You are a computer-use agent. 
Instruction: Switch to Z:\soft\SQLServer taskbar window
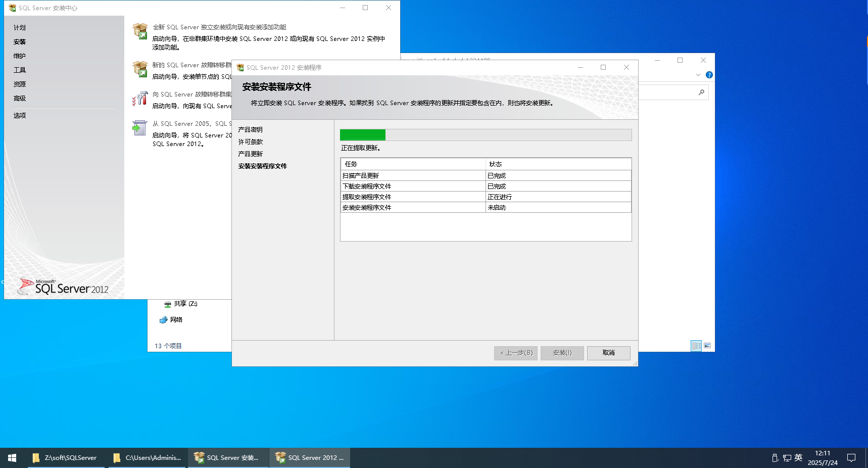(x=66, y=458)
